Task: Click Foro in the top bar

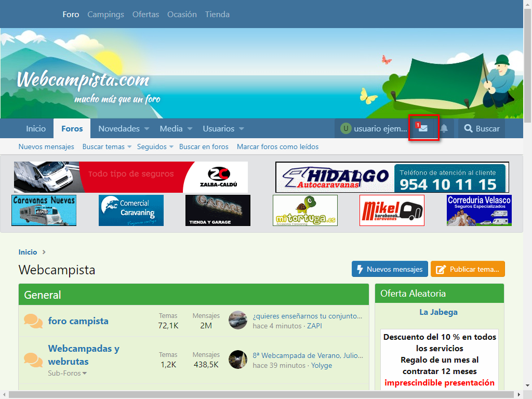Action: (x=71, y=14)
